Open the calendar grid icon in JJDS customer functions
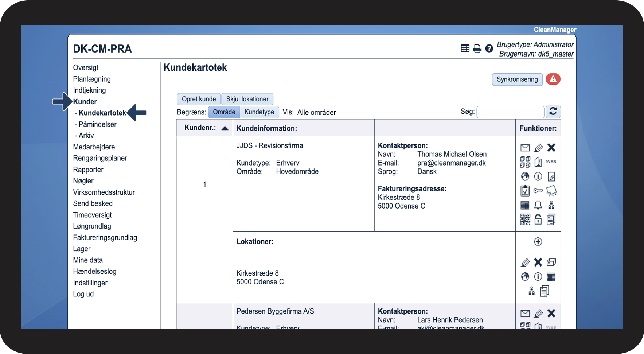The width and height of the screenshot is (644, 354). pos(525,205)
